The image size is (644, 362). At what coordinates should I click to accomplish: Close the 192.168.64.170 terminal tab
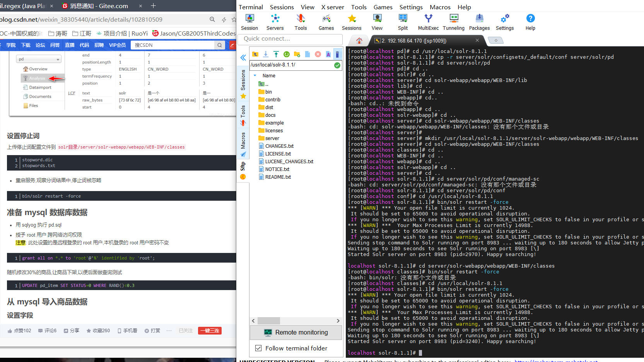coord(477,40)
